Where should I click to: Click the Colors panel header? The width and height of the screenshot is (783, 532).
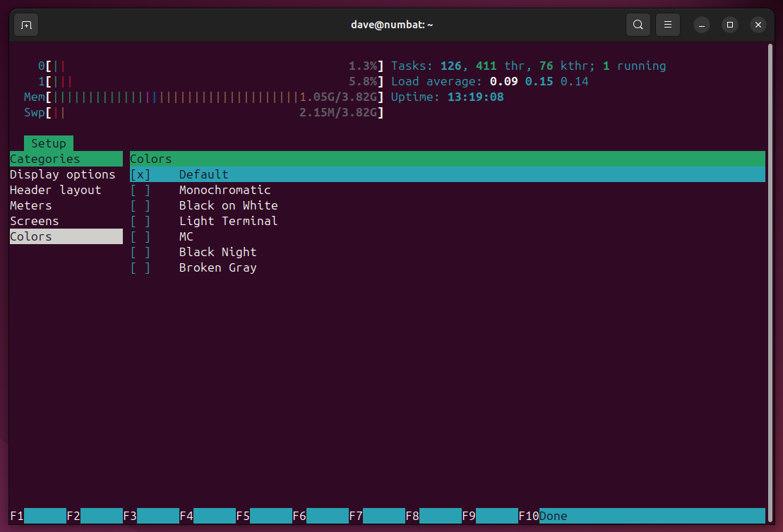click(448, 159)
